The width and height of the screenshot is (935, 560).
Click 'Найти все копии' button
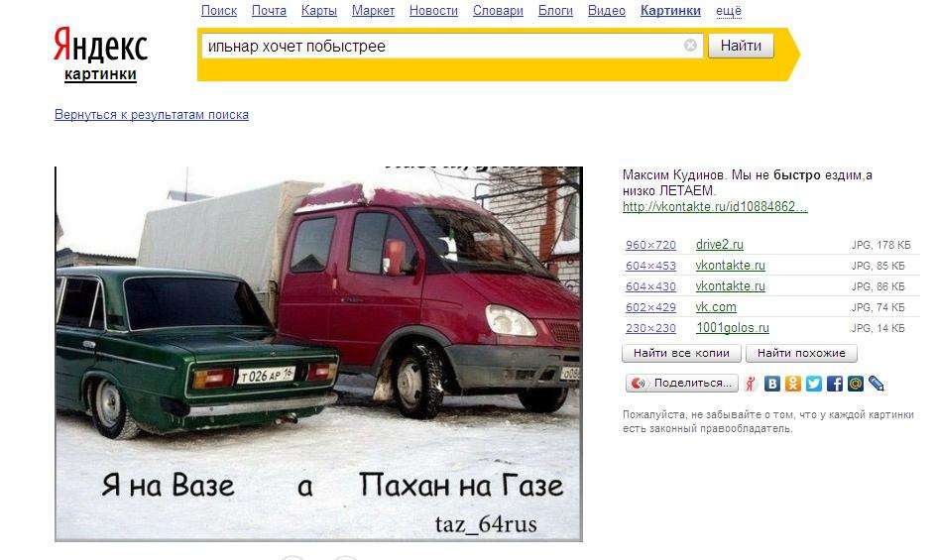pos(681,353)
